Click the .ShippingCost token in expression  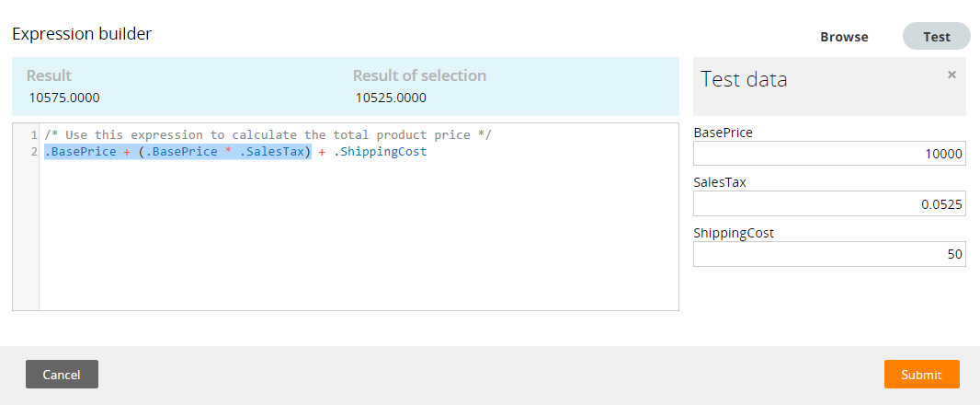click(x=380, y=152)
